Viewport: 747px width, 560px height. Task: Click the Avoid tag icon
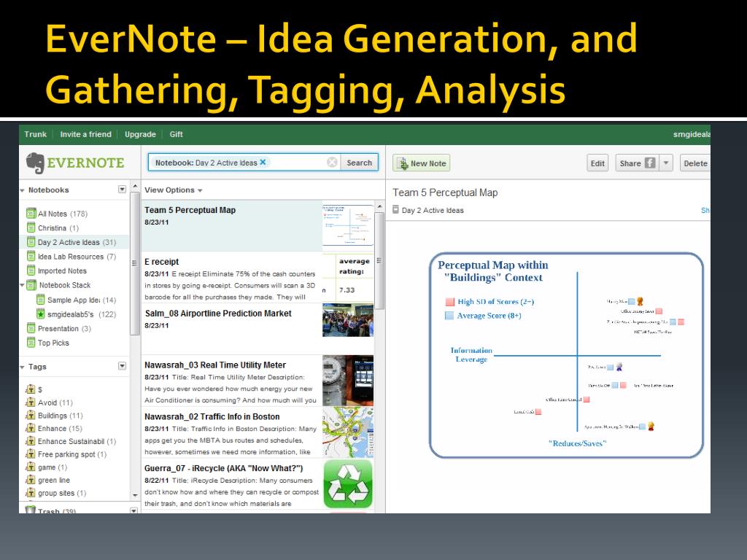coord(31,402)
